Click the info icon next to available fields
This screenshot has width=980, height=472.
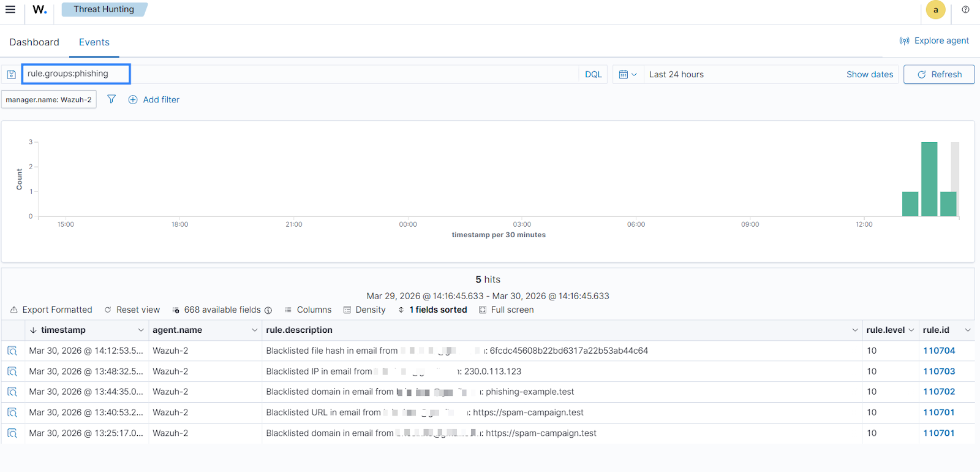268,310
